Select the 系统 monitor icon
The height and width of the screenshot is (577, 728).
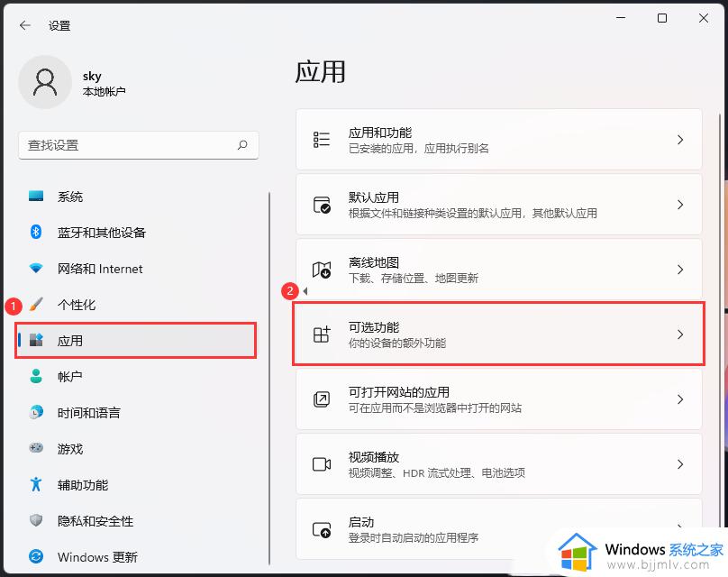point(36,196)
